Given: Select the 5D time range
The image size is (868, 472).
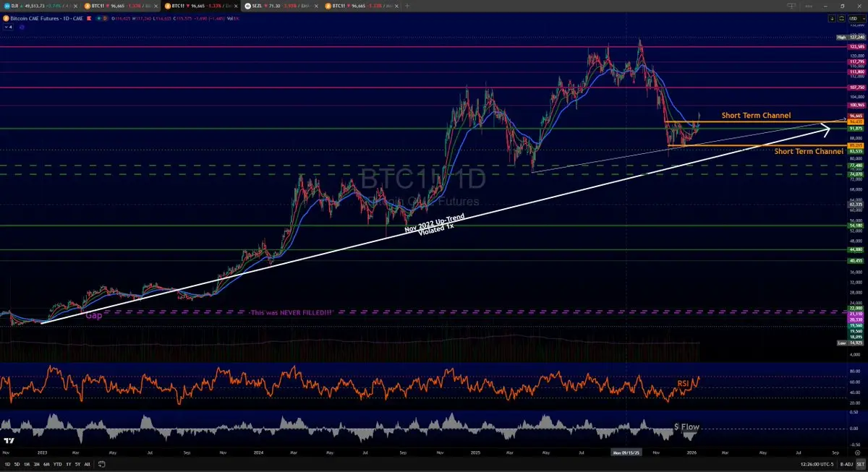Looking at the screenshot, I should pos(16,463).
